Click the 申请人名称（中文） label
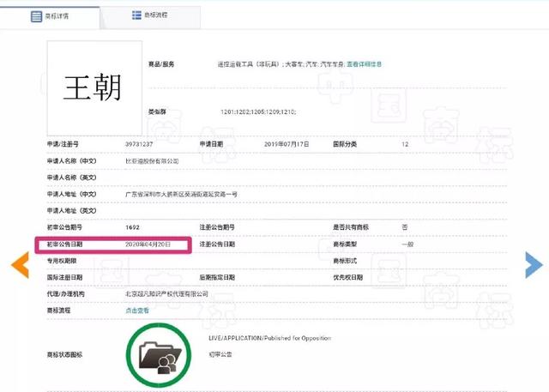Image resolution: width=549 pixels, height=392 pixels. pyautogui.click(x=71, y=161)
